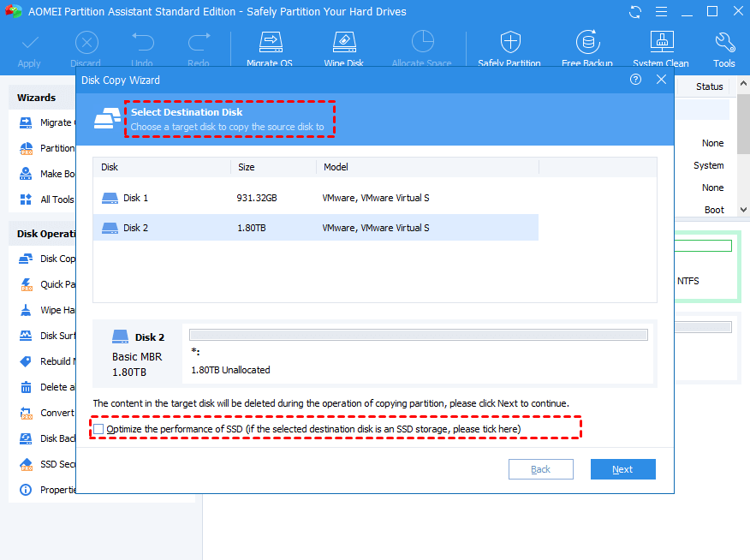Click the refresh icon in title bar
Image resolution: width=750 pixels, height=560 pixels.
click(635, 12)
